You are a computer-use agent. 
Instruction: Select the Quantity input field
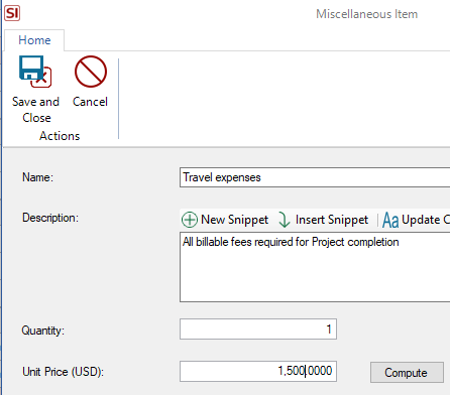(x=258, y=329)
